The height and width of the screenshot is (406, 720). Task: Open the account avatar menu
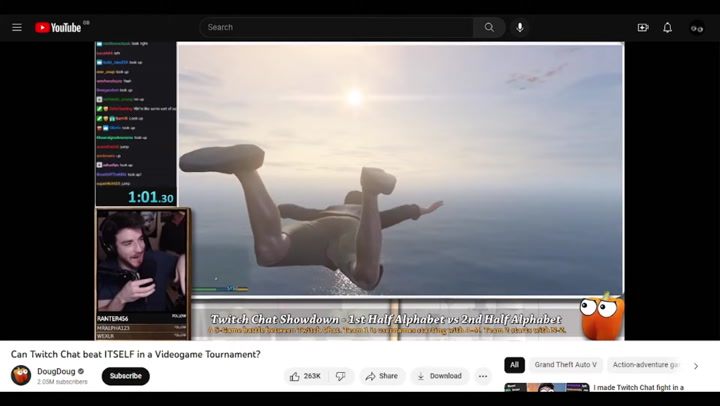pos(697,28)
